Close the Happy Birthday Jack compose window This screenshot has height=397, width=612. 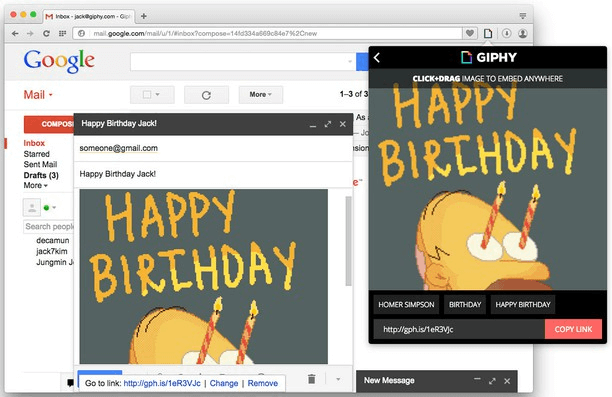tap(342, 124)
